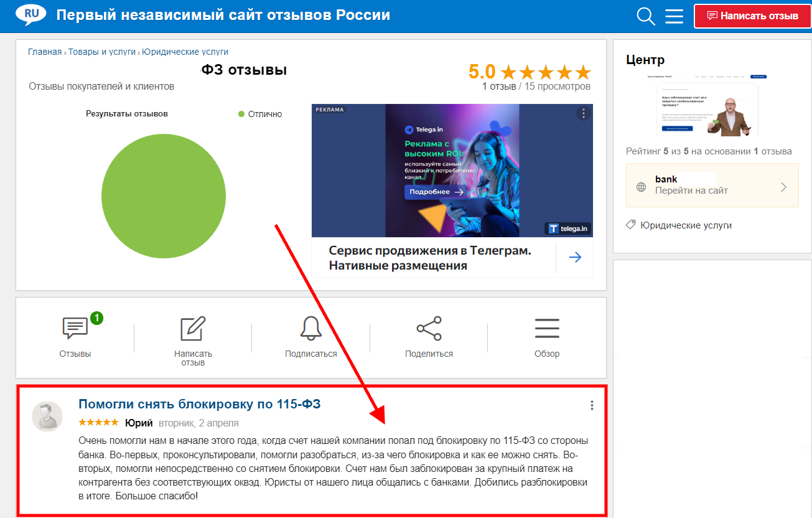
Task: Click the green pie chart of results
Action: [x=164, y=196]
